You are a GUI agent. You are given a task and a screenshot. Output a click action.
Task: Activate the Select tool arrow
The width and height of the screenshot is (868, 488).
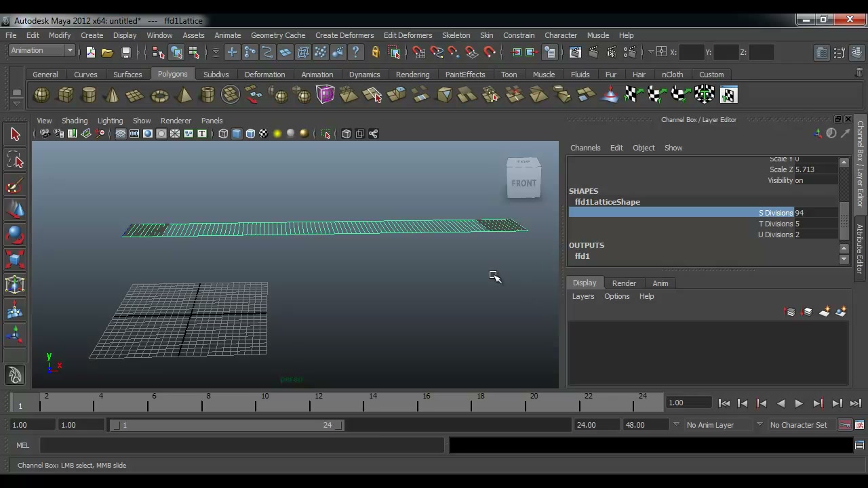pos(15,134)
